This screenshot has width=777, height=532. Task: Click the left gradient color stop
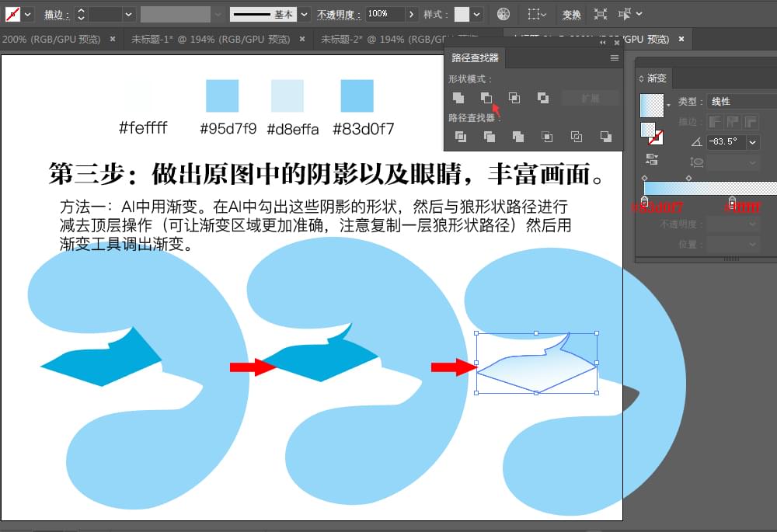click(645, 200)
